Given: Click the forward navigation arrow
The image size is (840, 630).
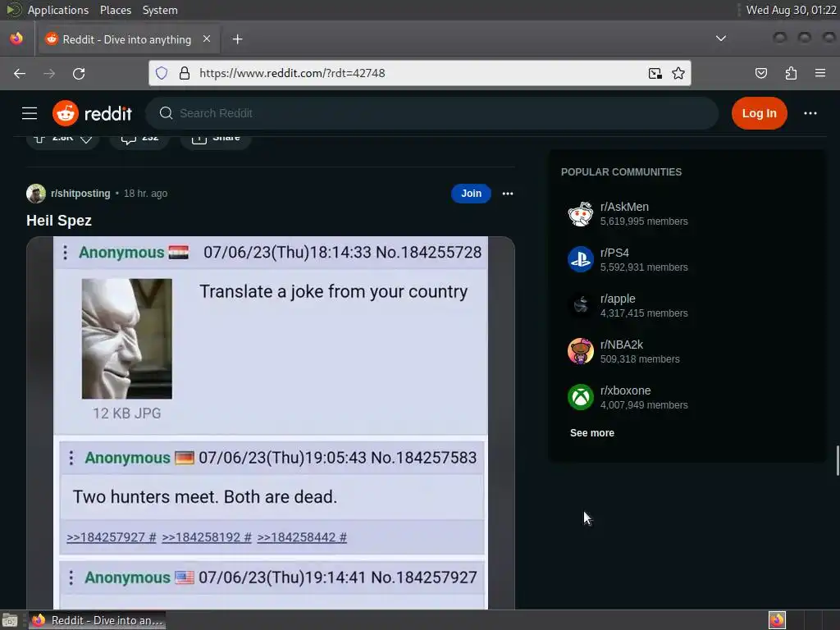Looking at the screenshot, I should point(49,73).
